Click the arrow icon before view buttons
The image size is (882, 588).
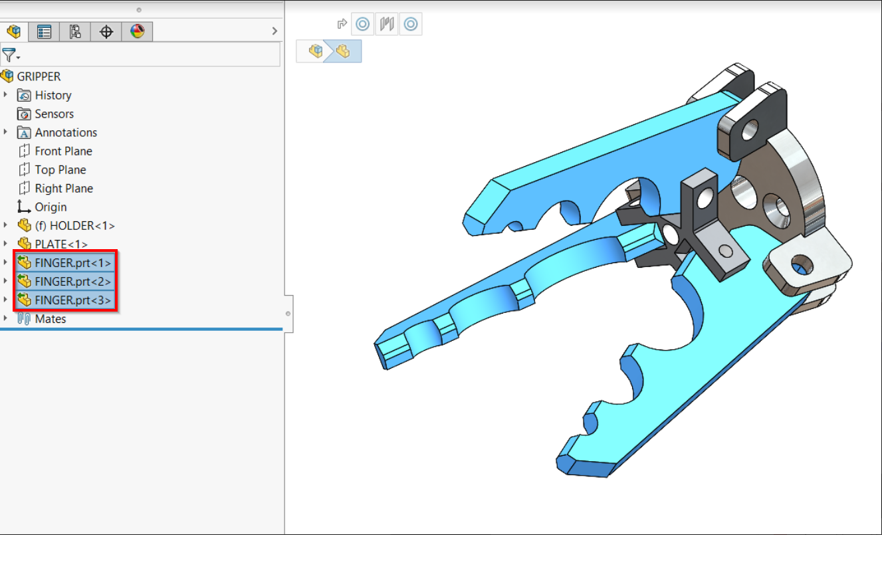[x=342, y=25]
